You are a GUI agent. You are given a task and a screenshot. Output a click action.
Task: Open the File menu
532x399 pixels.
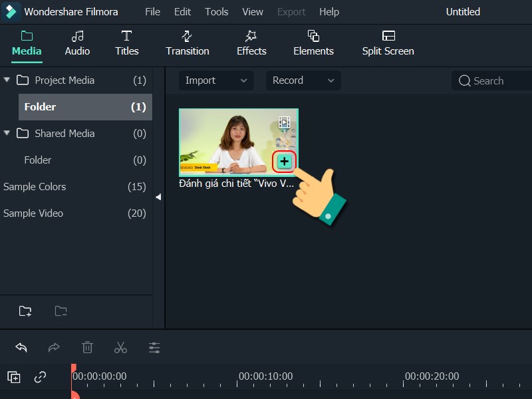[152, 11]
